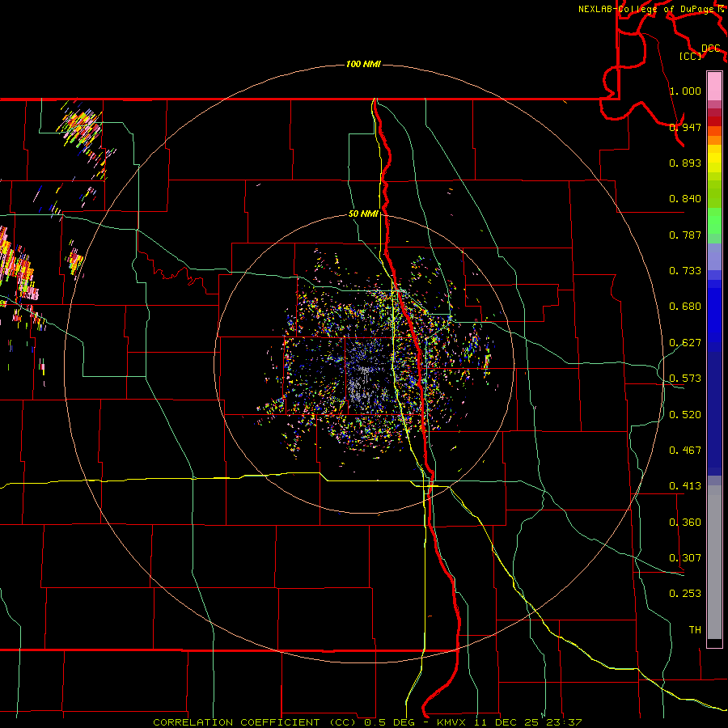Screen dimensions: 728x728
Task: Select the 0.467 scale value
Action: pos(685,451)
